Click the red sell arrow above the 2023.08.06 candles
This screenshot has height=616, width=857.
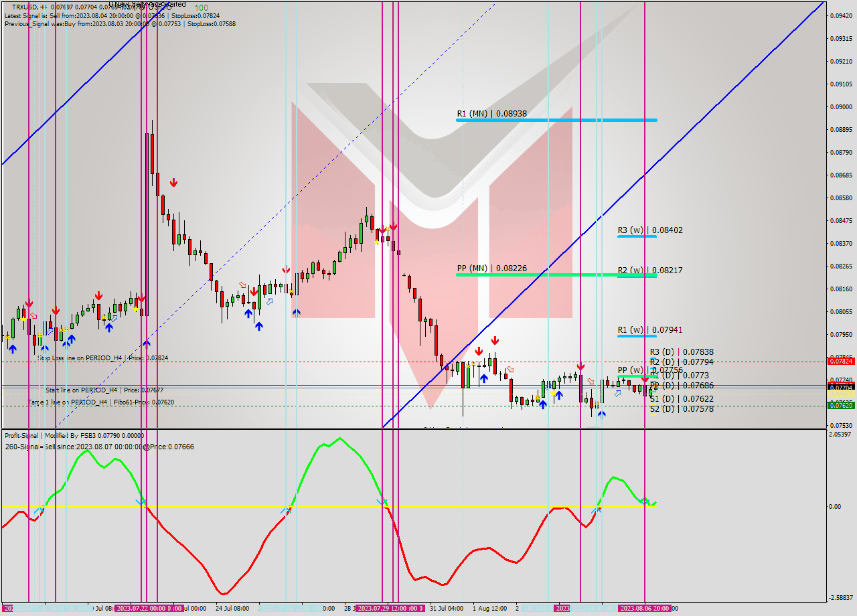[x=643, y=379]
